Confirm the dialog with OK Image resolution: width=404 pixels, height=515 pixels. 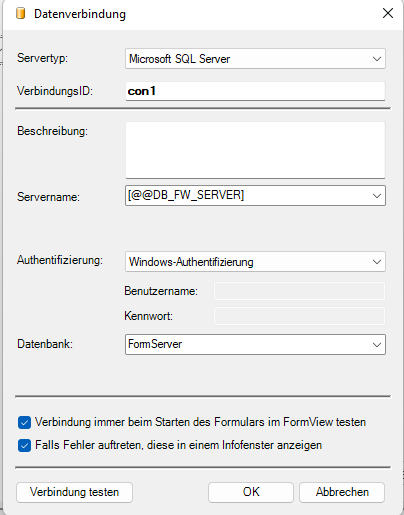pos(251,492)
